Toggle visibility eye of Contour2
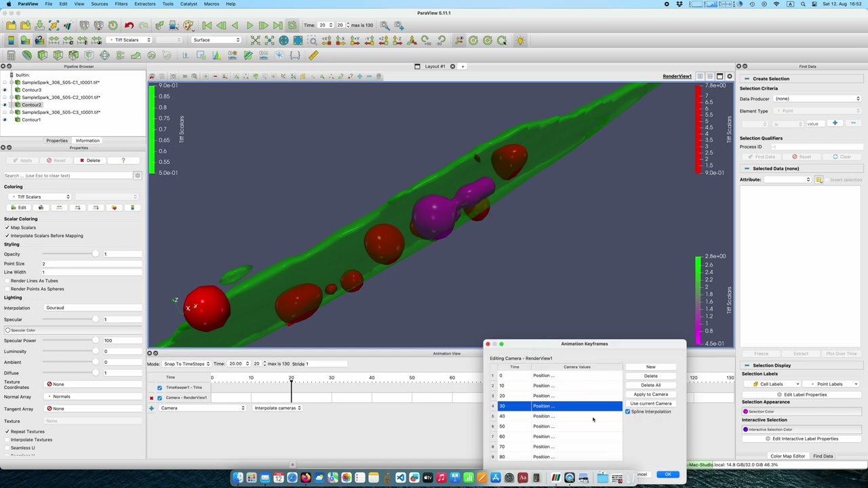868x488 pixels. pos(5,104)
